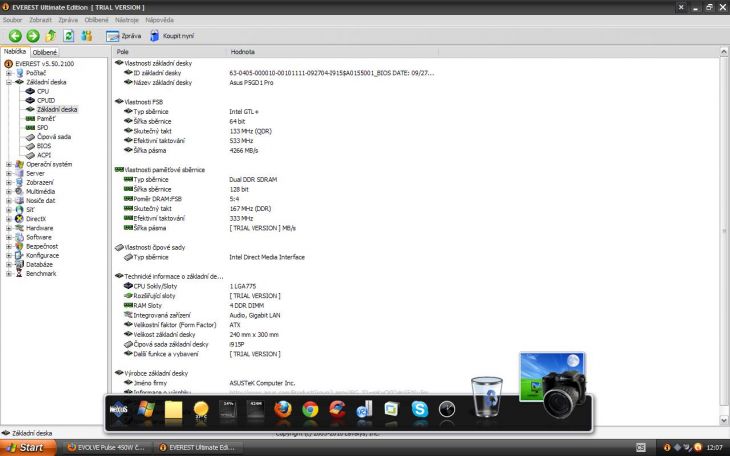
Task: Switch to EVOLVE Pulse 450W taskbar window
Action: pyautogui.click(x=107, y=448)
